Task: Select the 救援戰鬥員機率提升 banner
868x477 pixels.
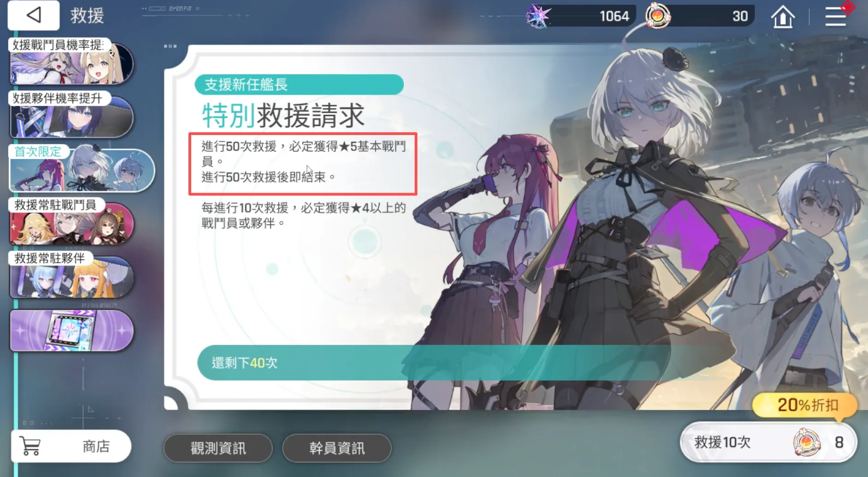Action: click(x=72, y=62)
